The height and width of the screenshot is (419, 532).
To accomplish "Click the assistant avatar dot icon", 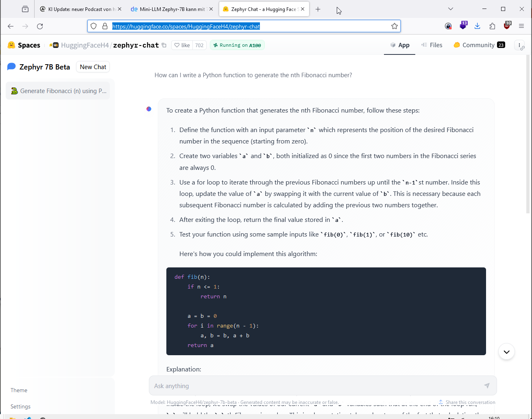I will point(149,109).
